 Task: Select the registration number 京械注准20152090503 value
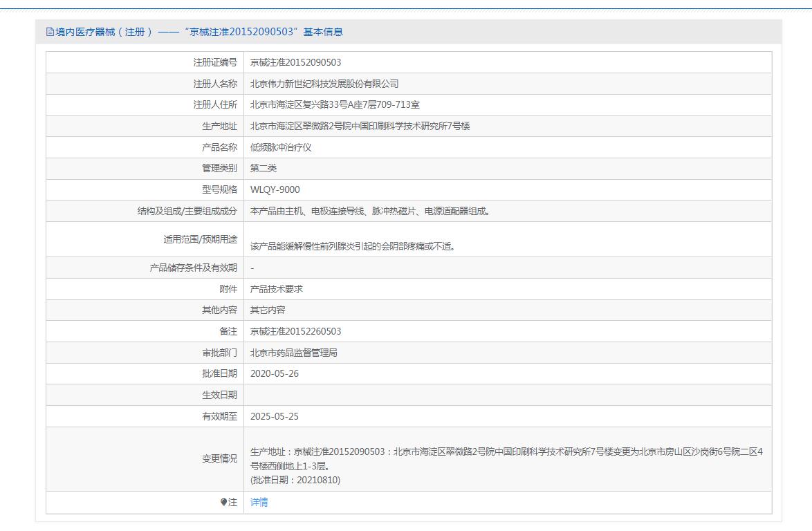point(295,62)
